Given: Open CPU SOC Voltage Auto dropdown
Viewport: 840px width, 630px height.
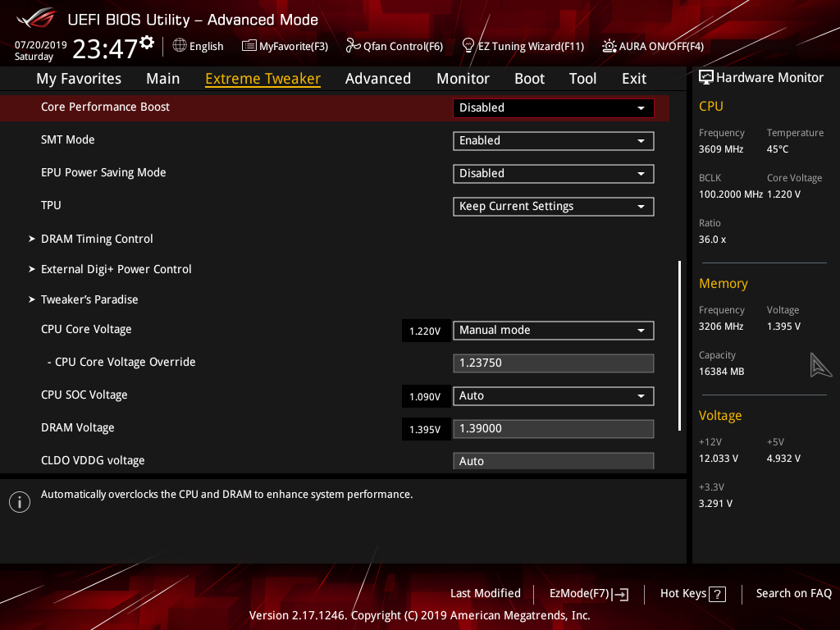Looking at the screenshot, I should pyautogui.click(x=554, y=396).
